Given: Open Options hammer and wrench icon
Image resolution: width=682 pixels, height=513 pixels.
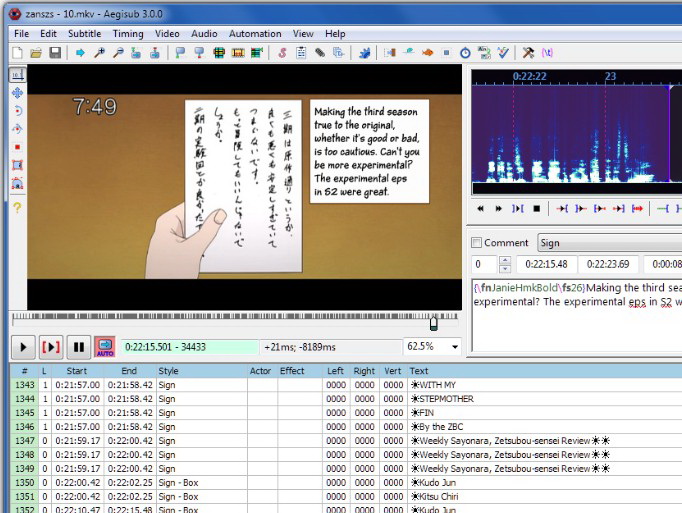Looking at the screenshot, I should [528, 53].
